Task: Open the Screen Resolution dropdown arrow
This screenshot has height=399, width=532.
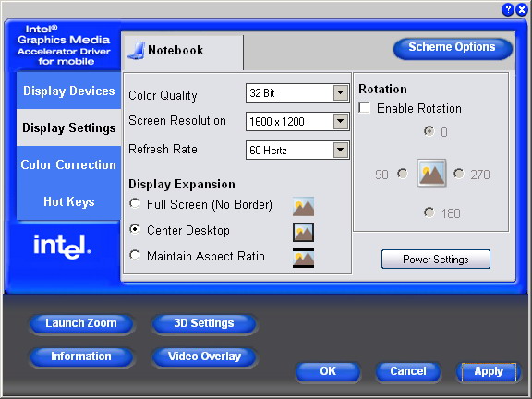Action: point(341,121)
